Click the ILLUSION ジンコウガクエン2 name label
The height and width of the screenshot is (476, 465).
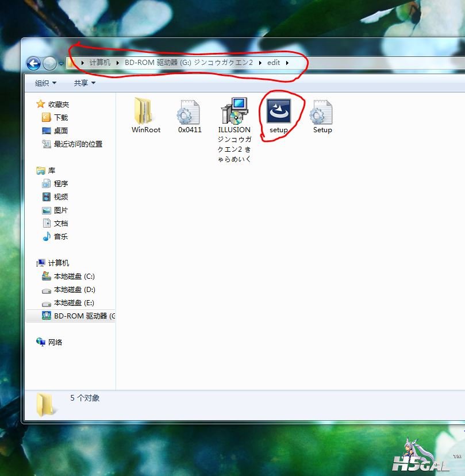[235, 144]
